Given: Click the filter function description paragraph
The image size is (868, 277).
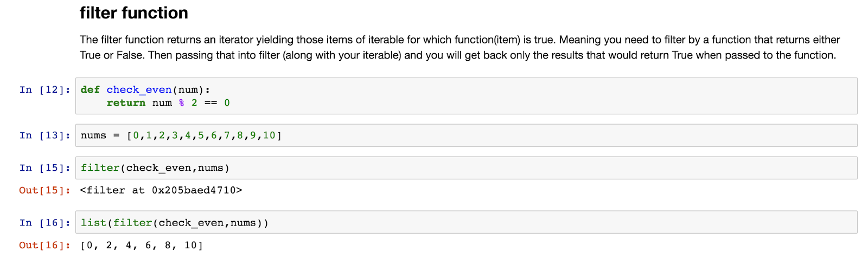Looking at the screenshot, I should pos(459,47).
